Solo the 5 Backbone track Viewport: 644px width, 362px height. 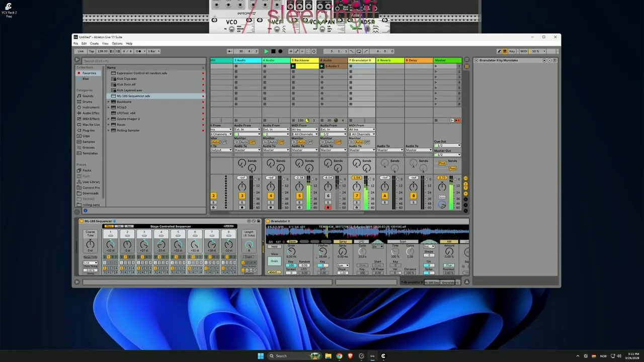click(299, 202)
